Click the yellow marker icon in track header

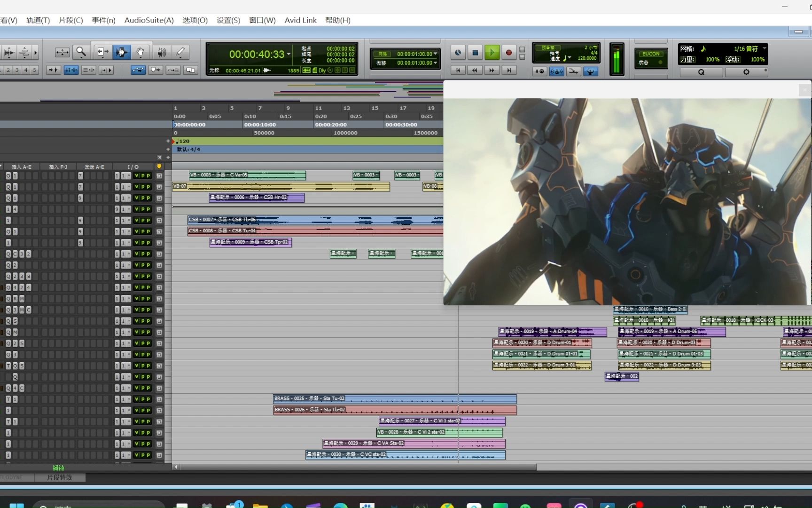159,167
